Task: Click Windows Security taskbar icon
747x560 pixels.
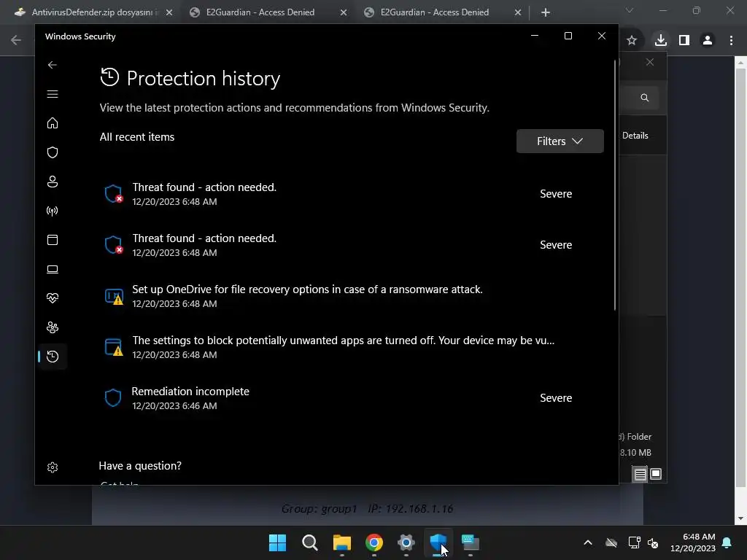Action: tap(438, 542)
